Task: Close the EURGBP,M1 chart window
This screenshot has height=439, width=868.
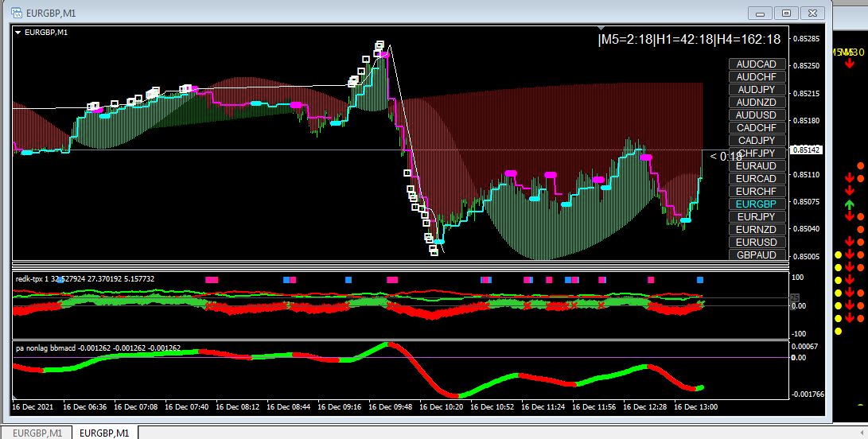Action: click(x=812, y=14)
